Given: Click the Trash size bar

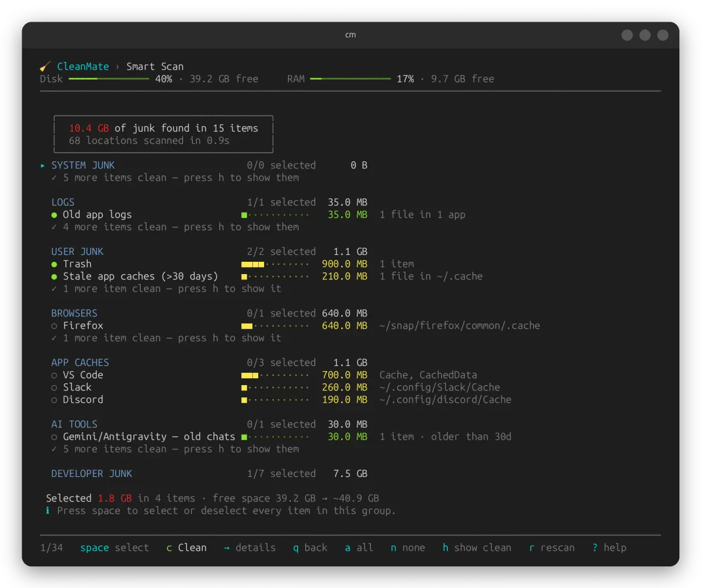Looking at the screenshot, I should pos(275,264).
